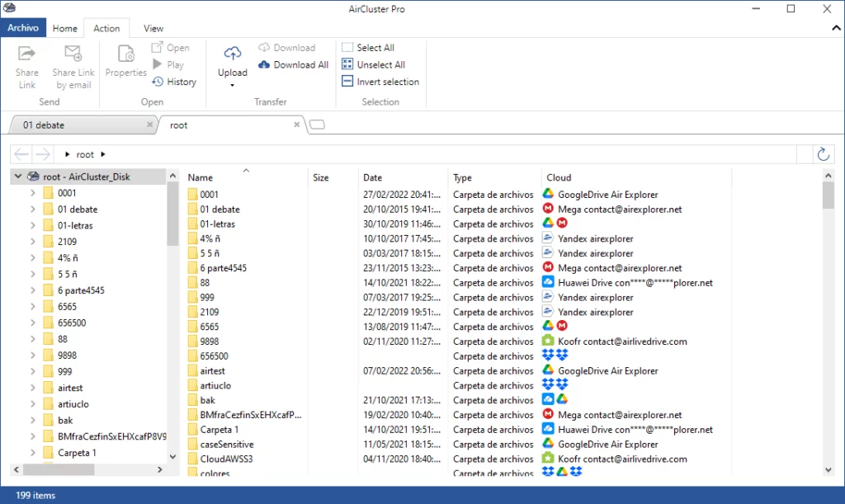This screenshot has height=504, width=845.
Task: Open the Home ribbon tab
Action: pos(65,28)
